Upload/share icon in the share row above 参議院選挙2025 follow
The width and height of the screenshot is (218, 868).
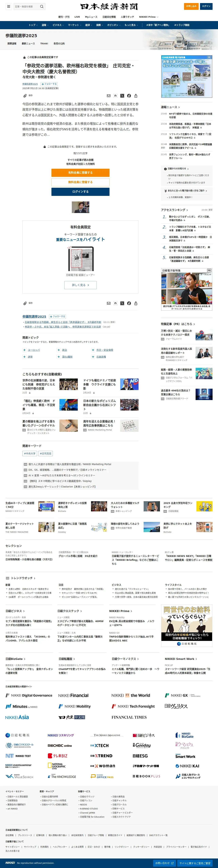coord(136,303)
